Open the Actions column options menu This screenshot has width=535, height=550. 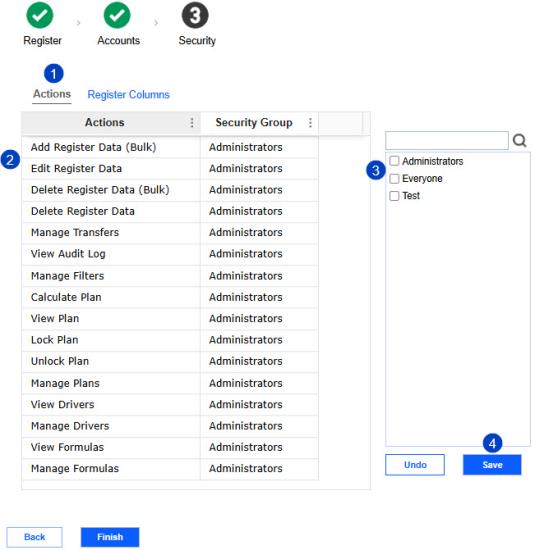click(192, 122)
